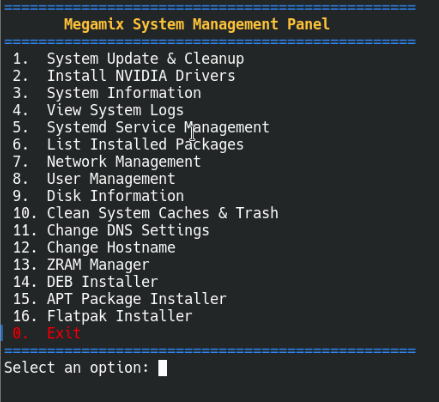Click the 'ZRAM Manager' entry
Screen dimensions: 439x402
tap(81, 265)
